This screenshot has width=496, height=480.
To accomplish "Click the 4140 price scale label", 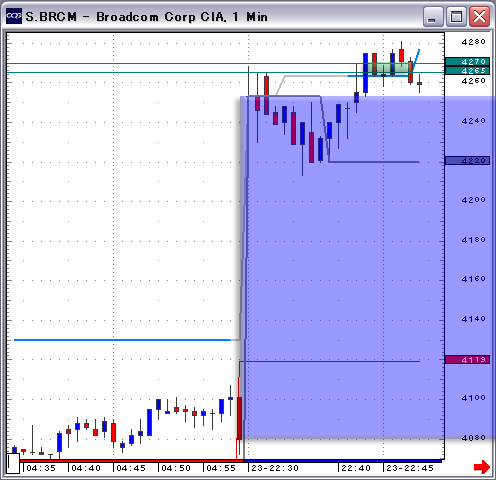I will (473, 319).
